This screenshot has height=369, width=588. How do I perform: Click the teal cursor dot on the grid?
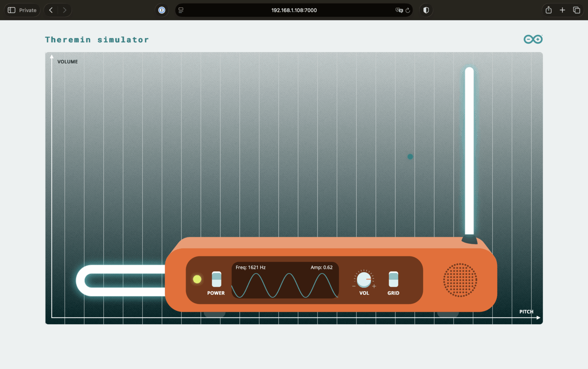click(410, 157)
